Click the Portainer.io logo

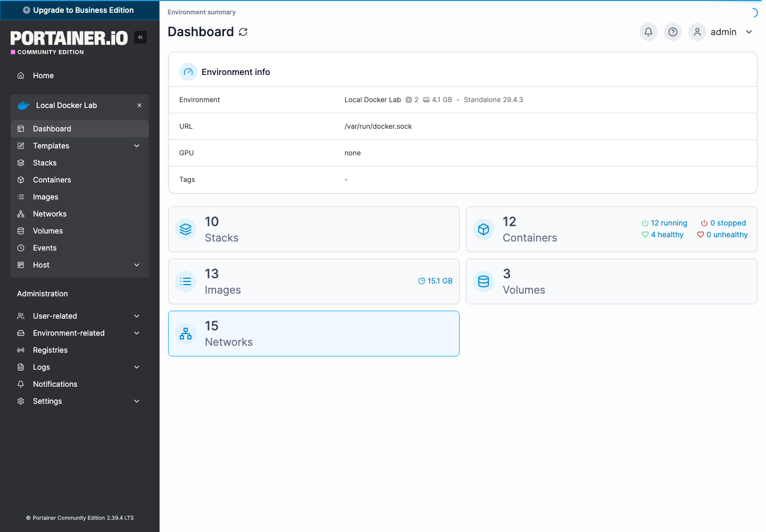coord(69,42)
